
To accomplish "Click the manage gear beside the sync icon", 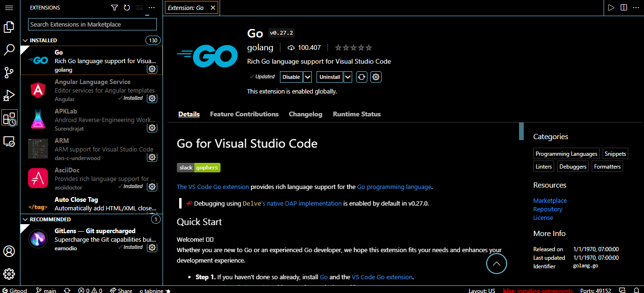I will point(376,77).
